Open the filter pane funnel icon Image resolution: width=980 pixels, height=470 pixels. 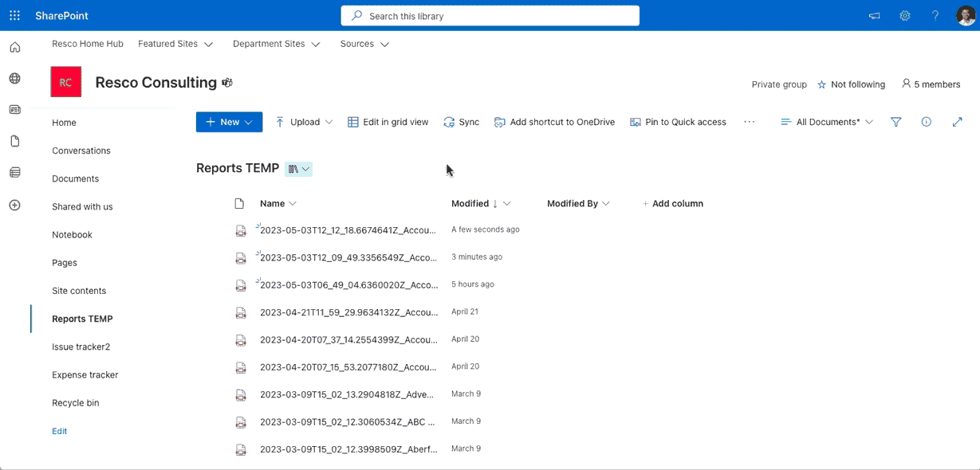895,122
